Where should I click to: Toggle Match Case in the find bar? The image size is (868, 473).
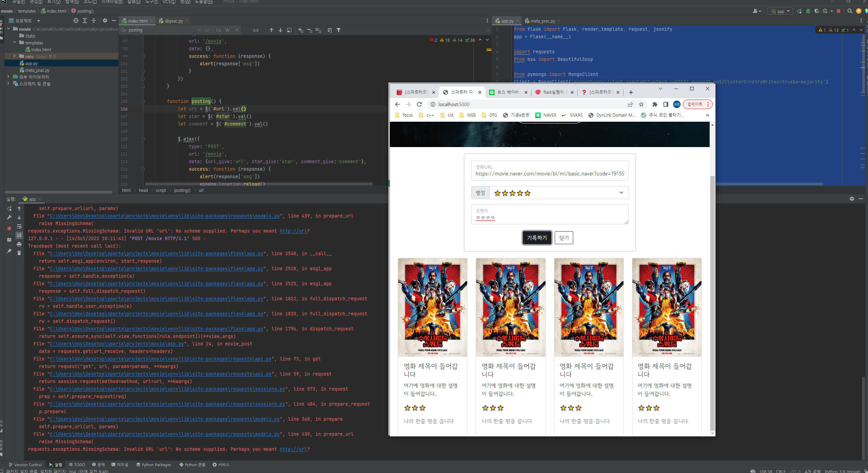point(219,30)
